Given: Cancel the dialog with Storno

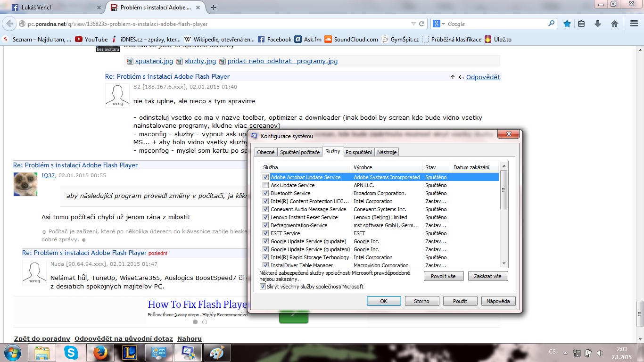Looking at the screenshot, I should 421,301.
